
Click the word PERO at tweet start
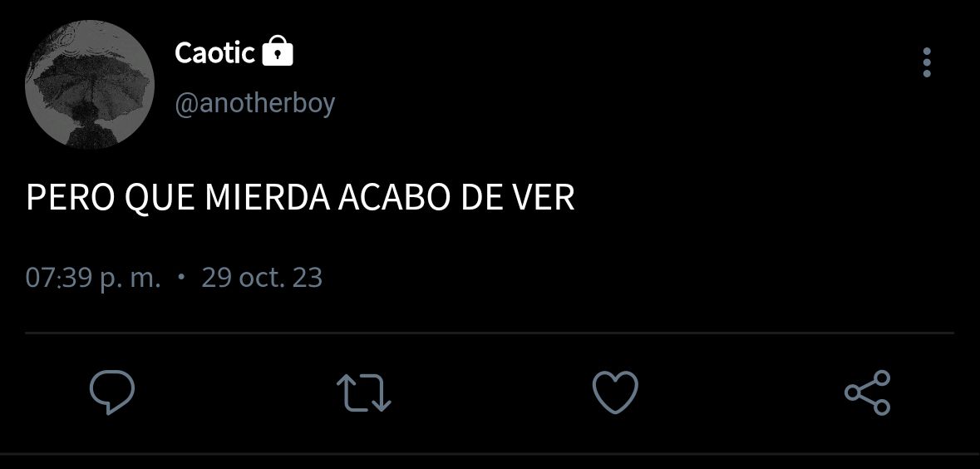[x=71, y=198]
